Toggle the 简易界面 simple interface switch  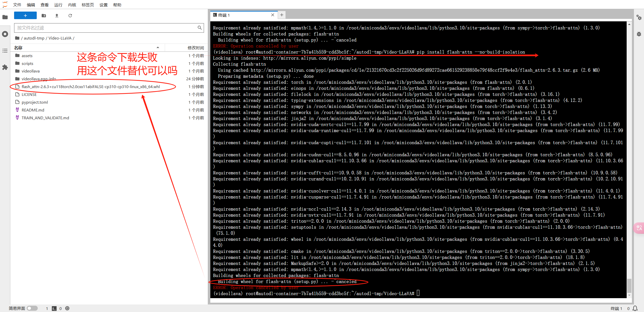(32, 308)
